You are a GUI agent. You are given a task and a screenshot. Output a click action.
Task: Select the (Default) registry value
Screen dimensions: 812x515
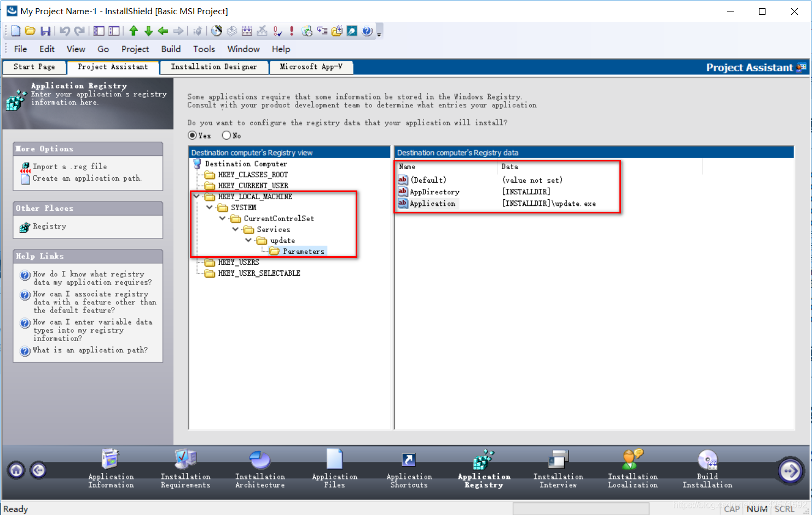pos(428,180)
